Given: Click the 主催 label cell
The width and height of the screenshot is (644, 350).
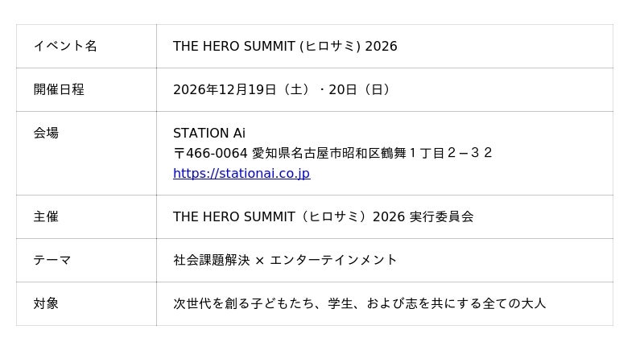Looking at the screenshot, I should point(46,217).
